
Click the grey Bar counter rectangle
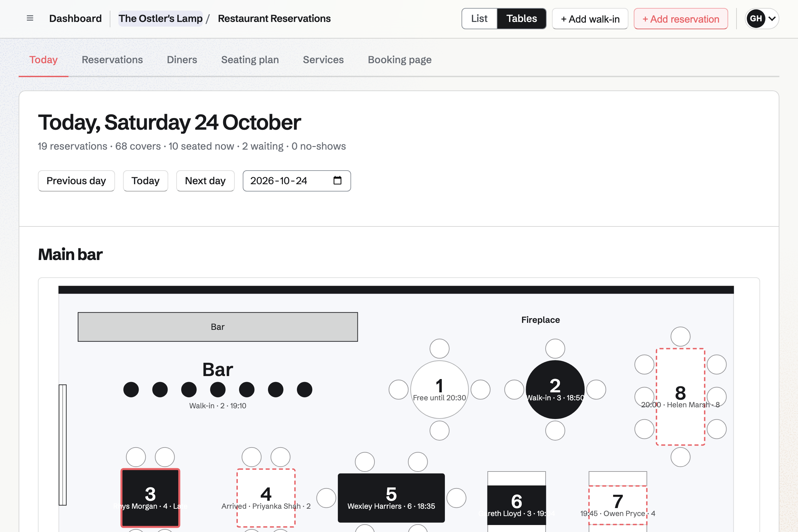[218, 327]
